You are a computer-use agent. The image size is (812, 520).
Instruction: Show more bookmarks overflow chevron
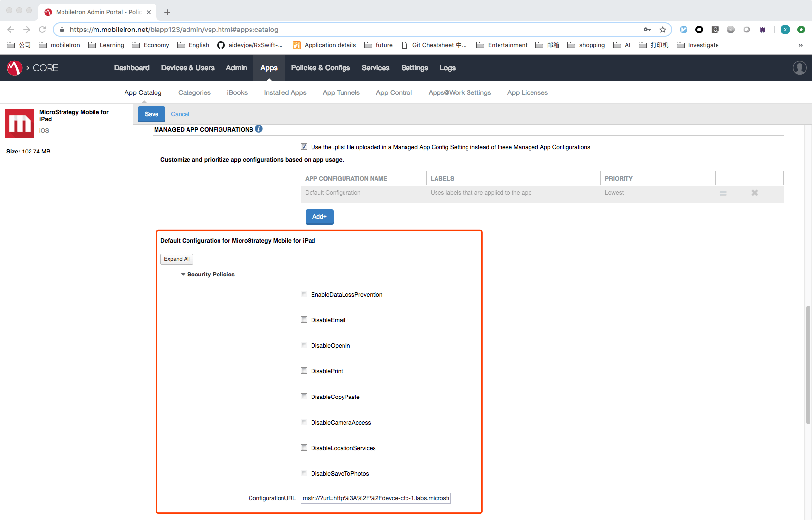pyautogui.click(x=801, y=45)
